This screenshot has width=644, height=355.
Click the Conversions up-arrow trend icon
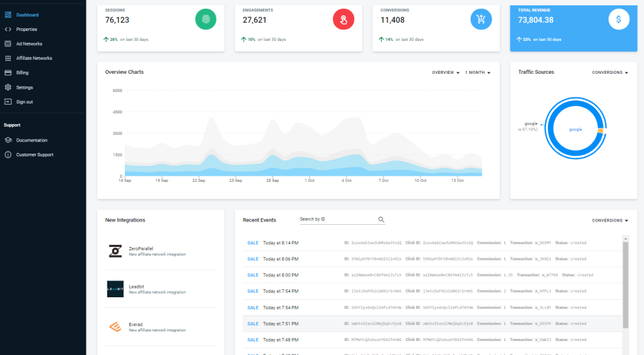click(381, 40)
